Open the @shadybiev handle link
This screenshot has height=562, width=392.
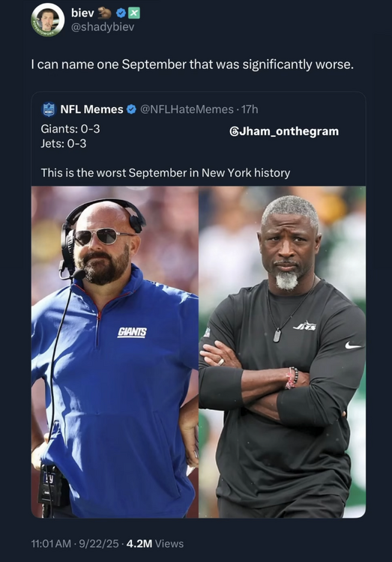coord(103,27)
